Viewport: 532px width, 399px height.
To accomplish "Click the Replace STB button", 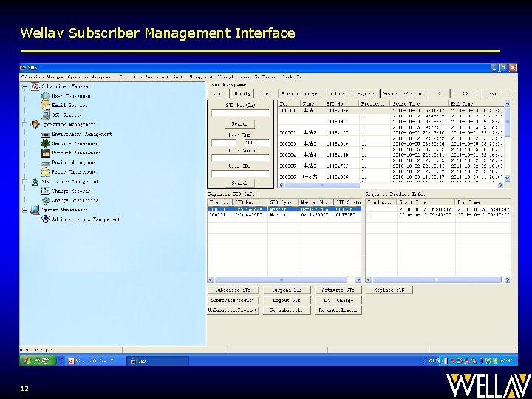I will point(389,290).
